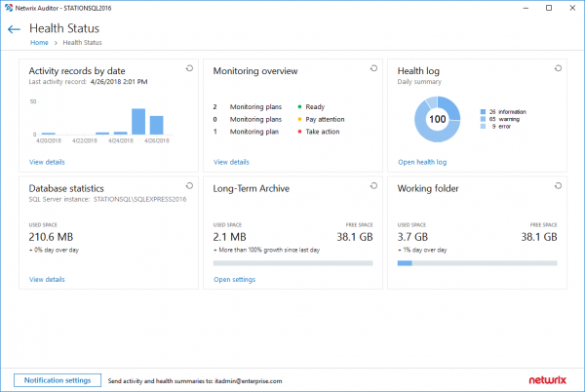Click the Netwrix Auditor app icon in title bar

coord(9,8)
